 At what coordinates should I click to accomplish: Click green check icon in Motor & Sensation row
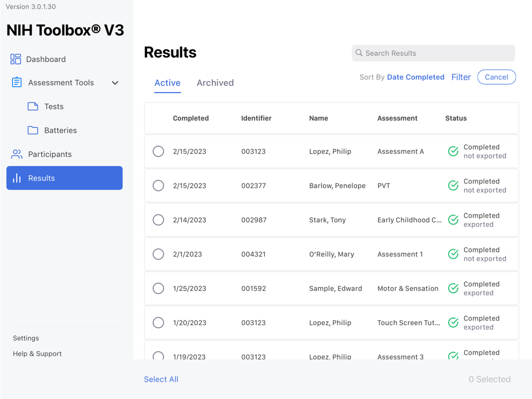453,288
